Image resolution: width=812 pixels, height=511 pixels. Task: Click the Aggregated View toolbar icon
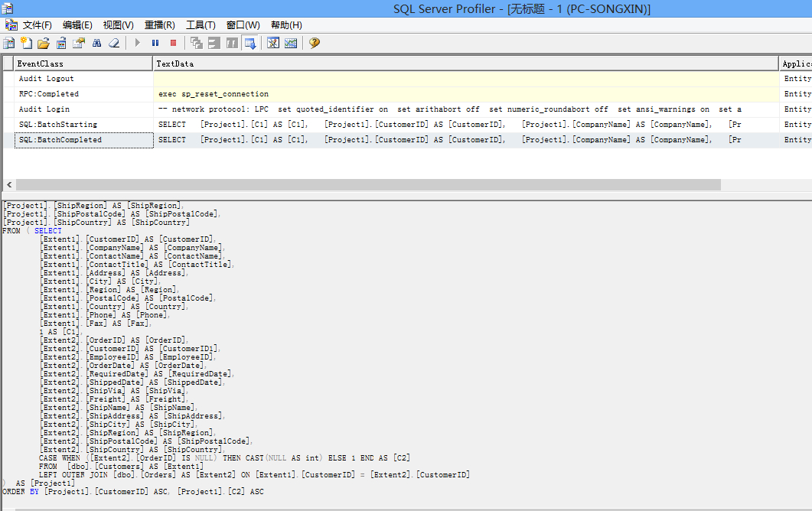[x=214, y=43]
